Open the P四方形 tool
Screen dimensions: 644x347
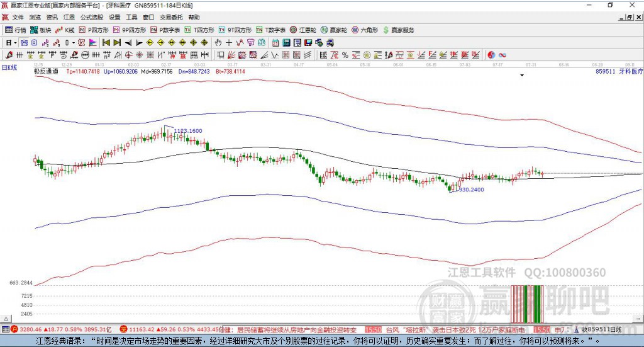(x=94, y=30)
